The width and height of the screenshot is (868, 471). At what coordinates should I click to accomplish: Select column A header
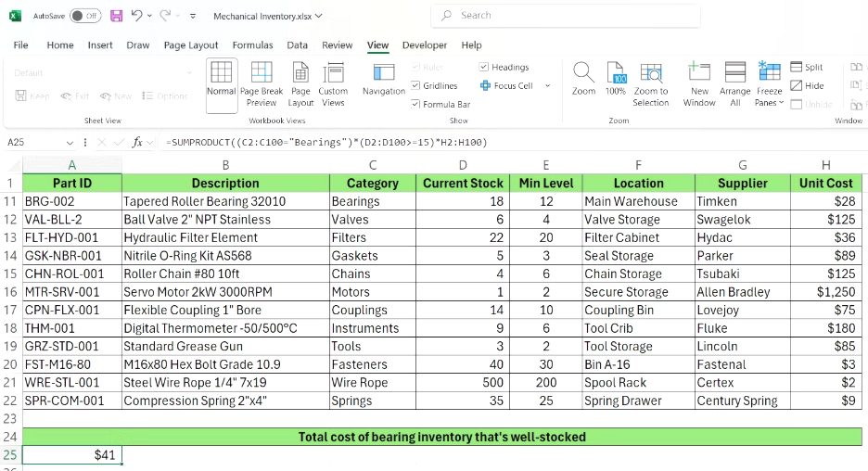coord(72,165)
